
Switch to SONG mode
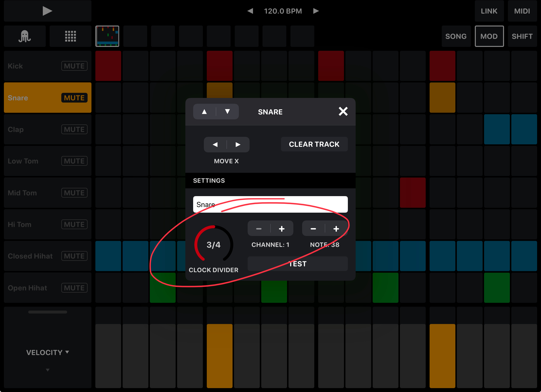tap(456, 36)
